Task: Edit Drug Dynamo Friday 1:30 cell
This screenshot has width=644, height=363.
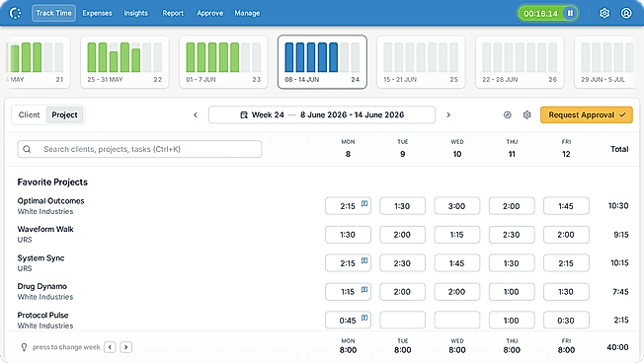Action: coord(566,292)
